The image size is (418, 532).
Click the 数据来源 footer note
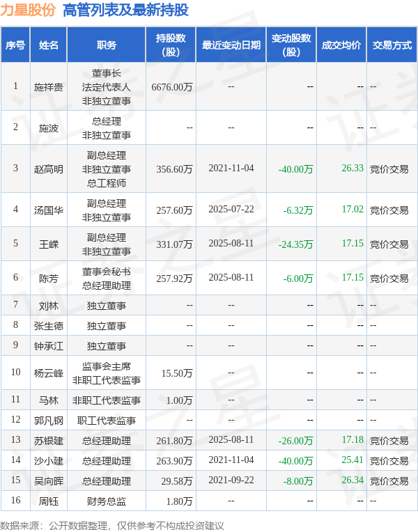point(112,526)
